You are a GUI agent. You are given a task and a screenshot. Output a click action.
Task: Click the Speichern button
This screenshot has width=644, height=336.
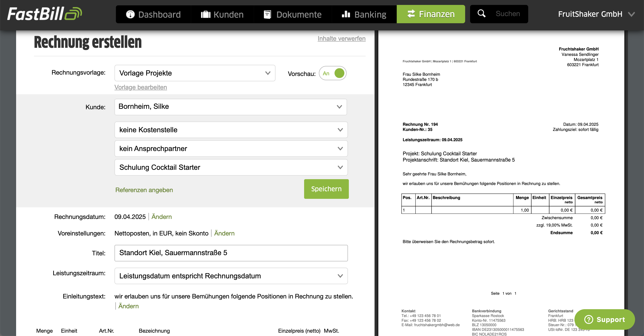tap(326, 189)
